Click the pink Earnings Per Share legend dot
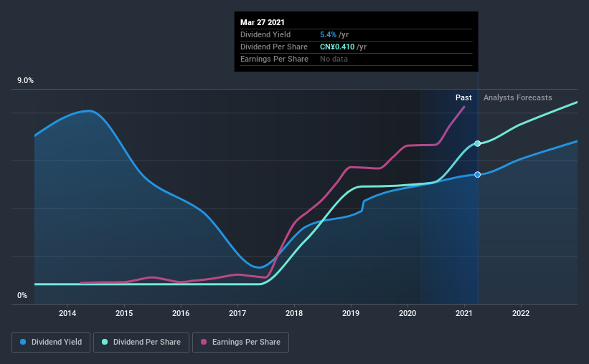Viewport: 589px width, 364px height. (x=204, y=342)
